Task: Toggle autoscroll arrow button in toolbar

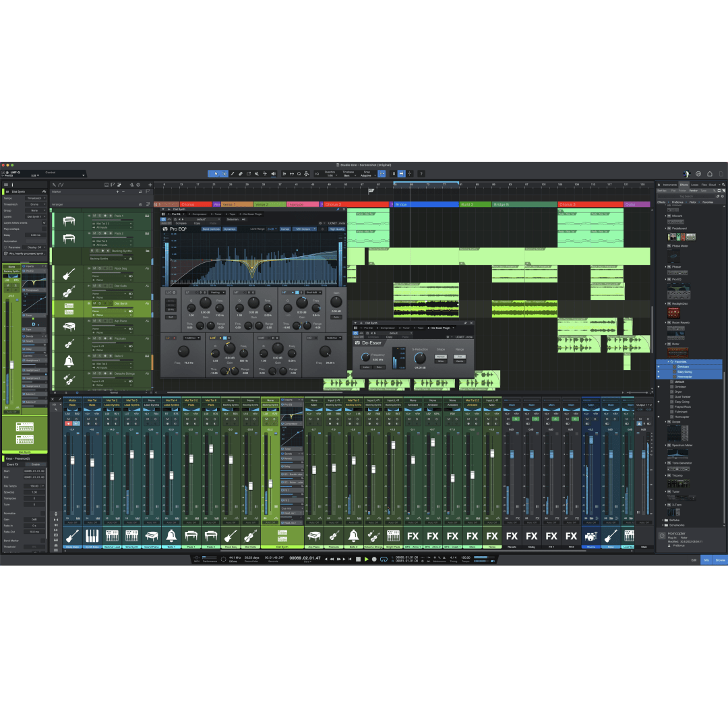Action: click(x=402, y=174)
